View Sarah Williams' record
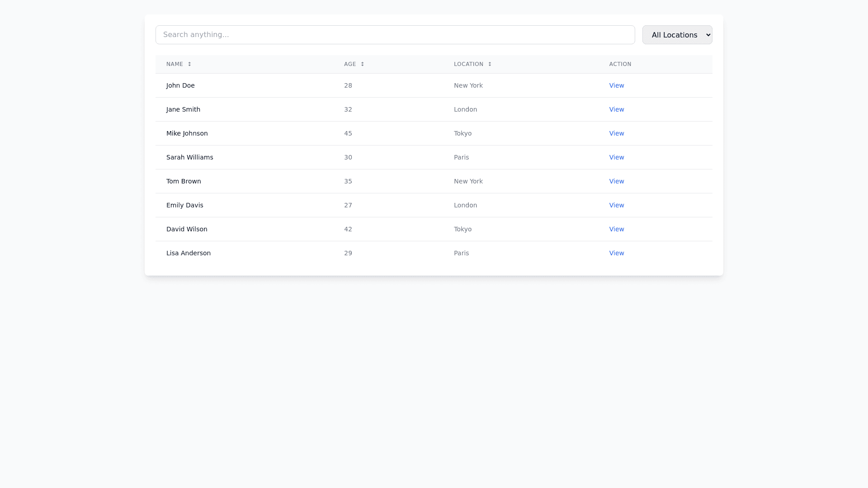Image resolution: width=868 pixels, height=488 pixels. [x=616, y=157]
